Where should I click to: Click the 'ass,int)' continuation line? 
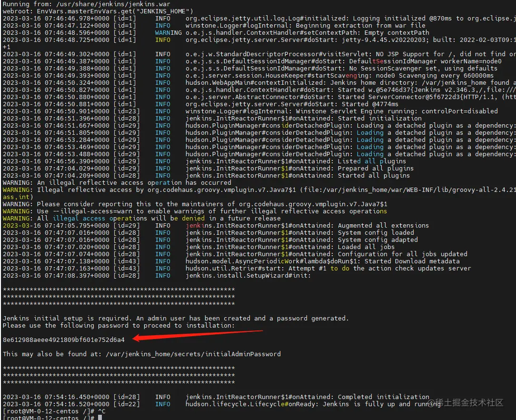[x=18, y=197]
